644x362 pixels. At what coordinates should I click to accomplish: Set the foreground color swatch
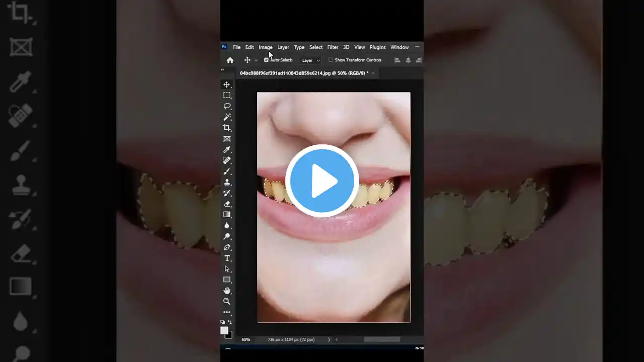coord(224,330)
